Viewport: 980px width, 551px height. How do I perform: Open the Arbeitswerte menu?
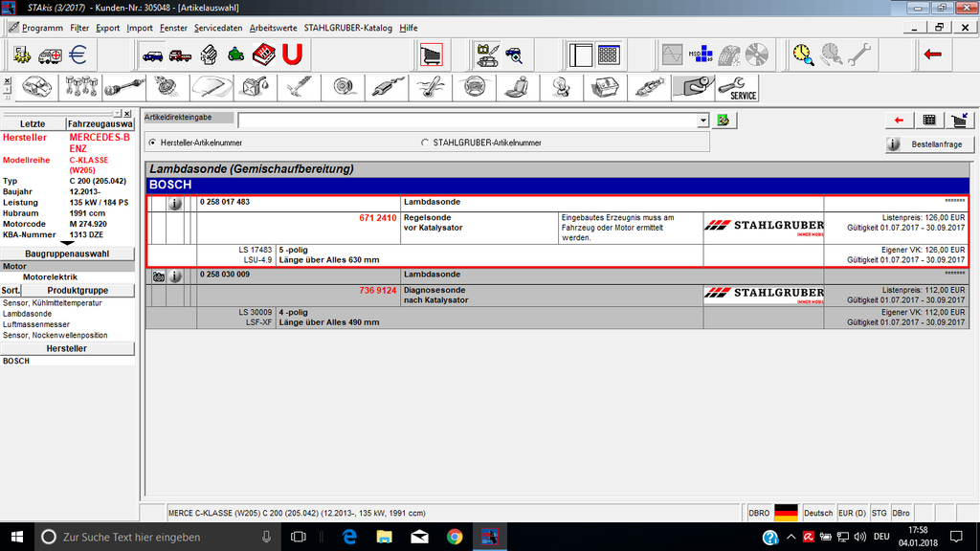(x=273, y=28)
